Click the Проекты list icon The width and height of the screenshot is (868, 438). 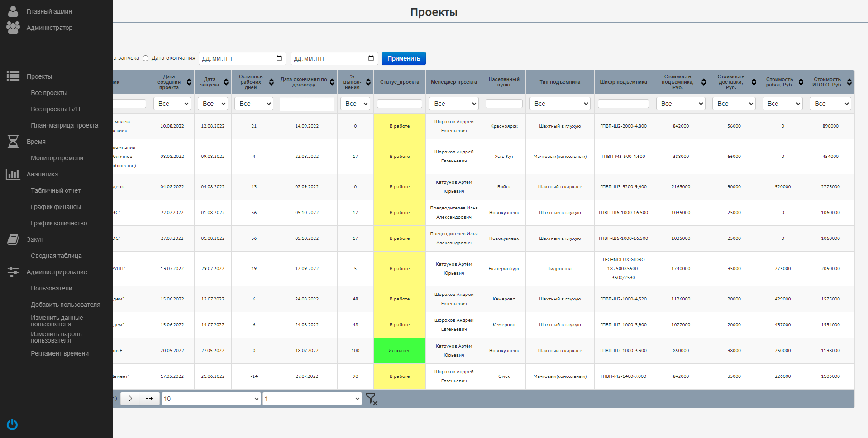[x=13, y=76]
